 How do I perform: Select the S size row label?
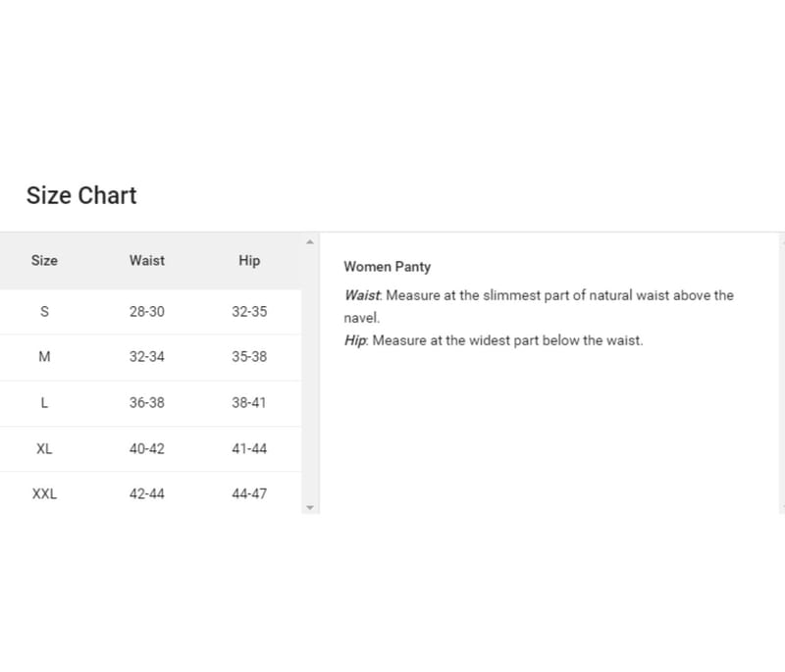coord(44,311)
